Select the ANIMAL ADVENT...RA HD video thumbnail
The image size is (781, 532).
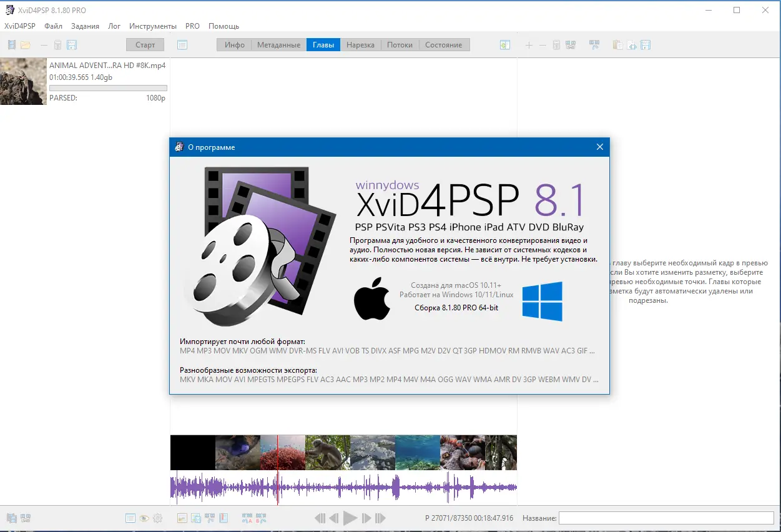click(x=23, y=81)
